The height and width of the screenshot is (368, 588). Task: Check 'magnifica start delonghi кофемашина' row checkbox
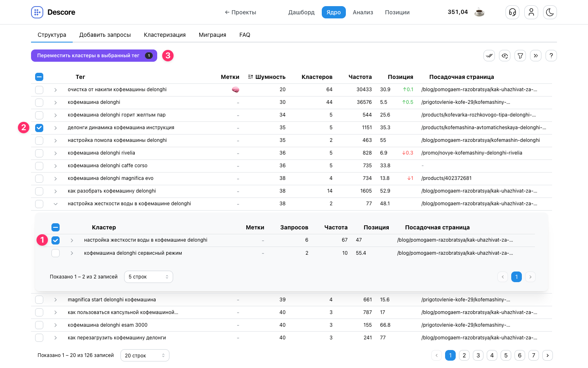[39, 300]
